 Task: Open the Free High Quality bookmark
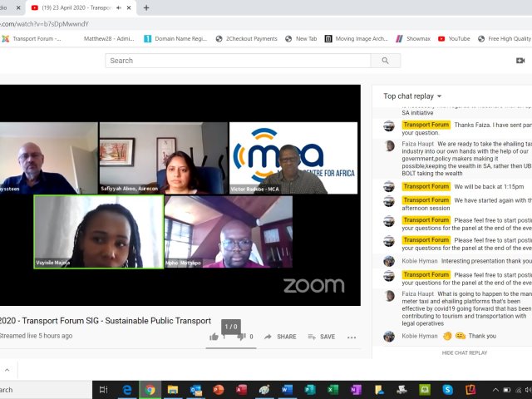[505, 39]
